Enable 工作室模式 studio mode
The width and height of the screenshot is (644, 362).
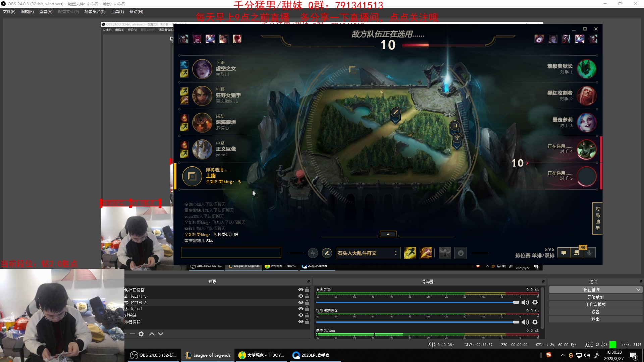(596, 304)
